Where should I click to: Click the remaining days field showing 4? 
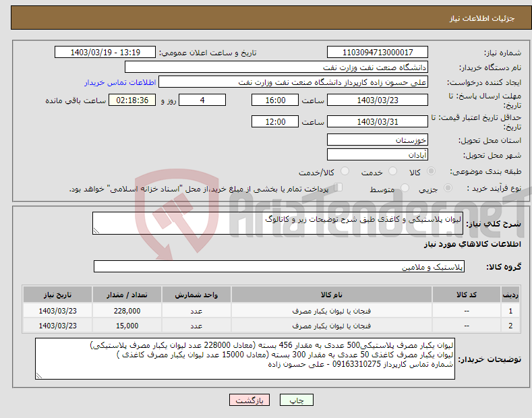[x=202, y=100]
